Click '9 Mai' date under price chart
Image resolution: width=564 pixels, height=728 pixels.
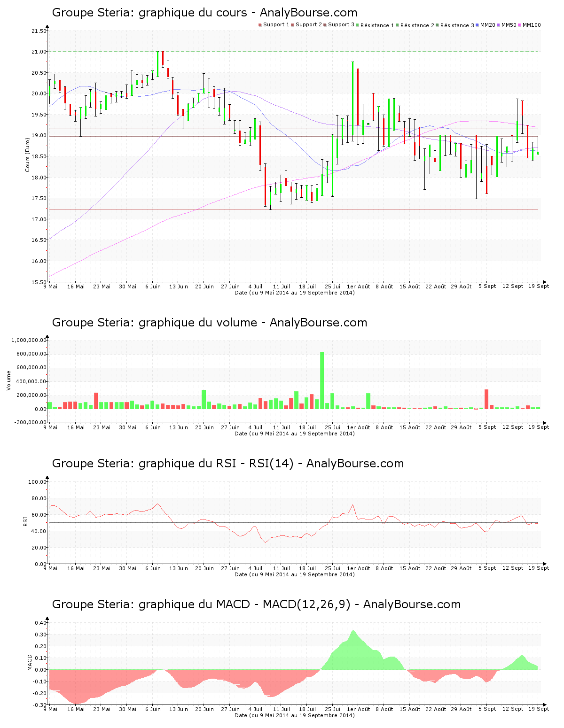[50, 287]
